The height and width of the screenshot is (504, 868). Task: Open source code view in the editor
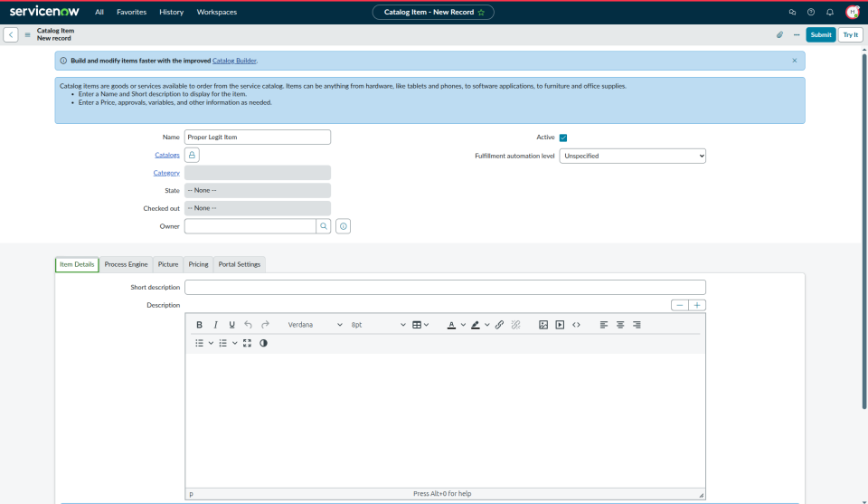576,325
